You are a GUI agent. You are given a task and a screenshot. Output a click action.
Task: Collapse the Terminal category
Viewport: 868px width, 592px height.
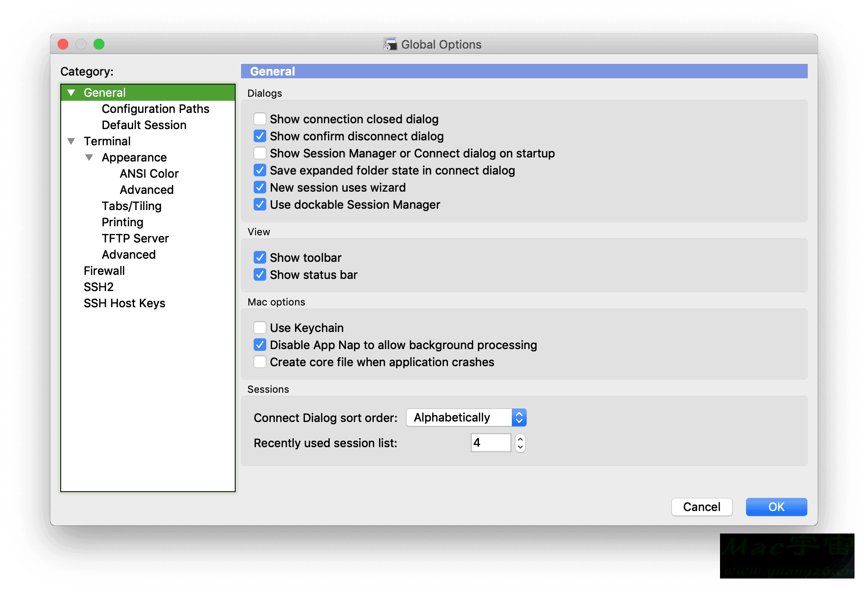71,141
